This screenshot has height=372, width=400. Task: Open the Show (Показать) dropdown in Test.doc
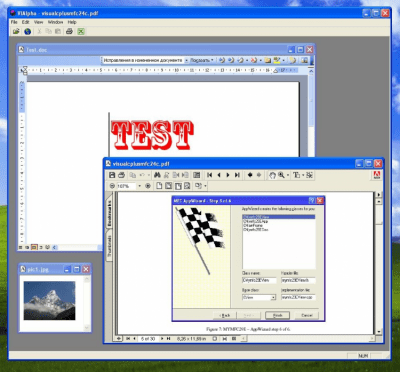(x=202, y=60)
